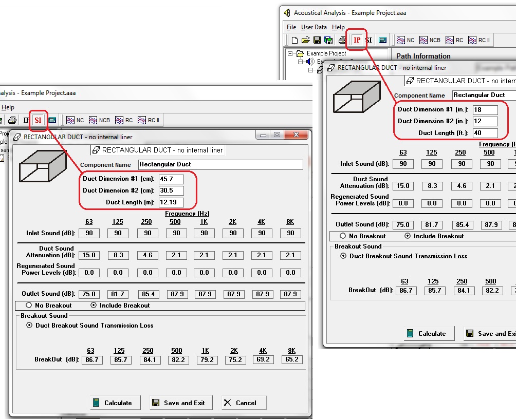Collapse the Example Project tree node
Viewport: 516px width, 420px height.
(290, 53)
